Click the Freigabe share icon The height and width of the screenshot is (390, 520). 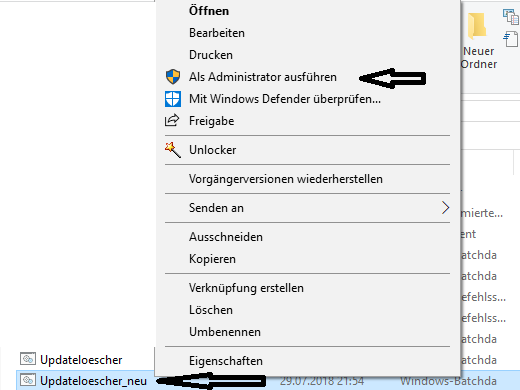tap(172, 121)
